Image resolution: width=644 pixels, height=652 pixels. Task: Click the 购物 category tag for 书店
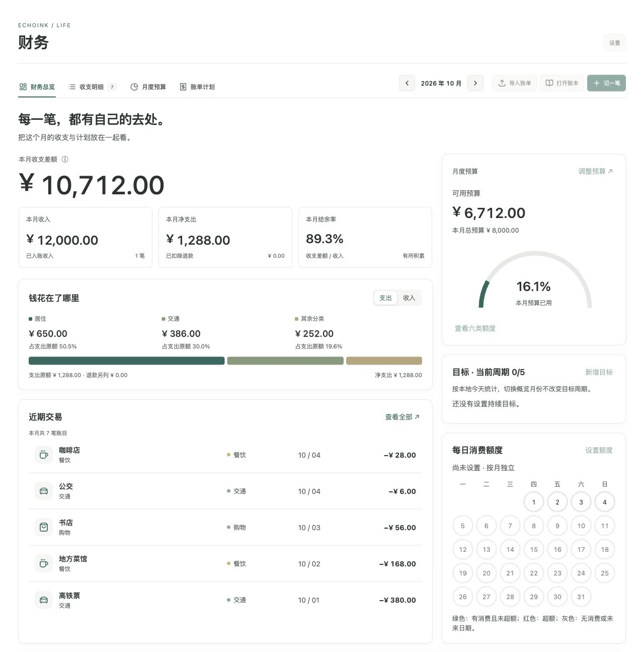236,527
